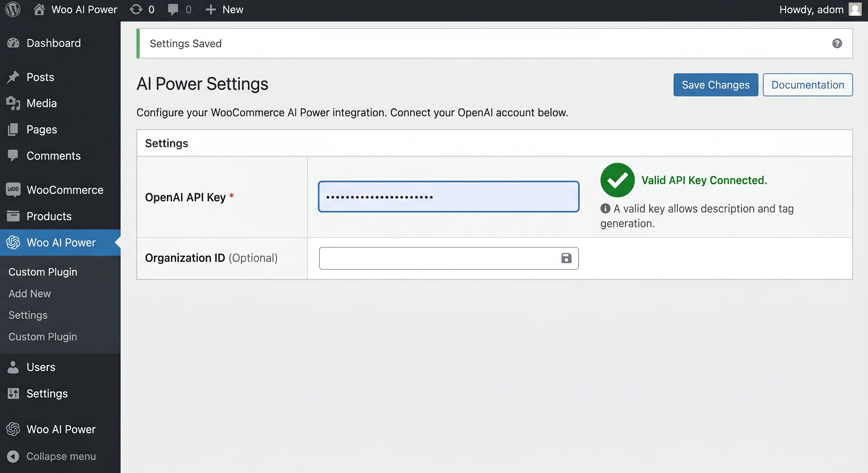
Task: Click the save disk icon in Organization ID field
Action: point(566,258)
